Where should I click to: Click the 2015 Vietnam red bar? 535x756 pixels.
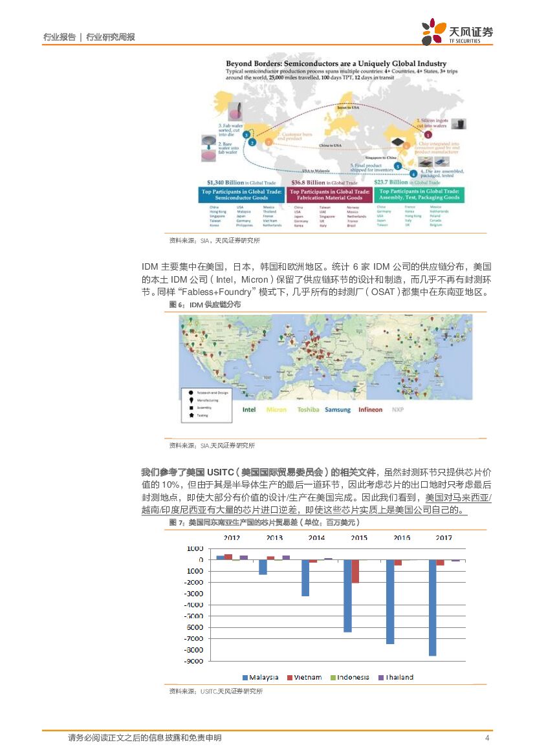(x=355, y=571)
